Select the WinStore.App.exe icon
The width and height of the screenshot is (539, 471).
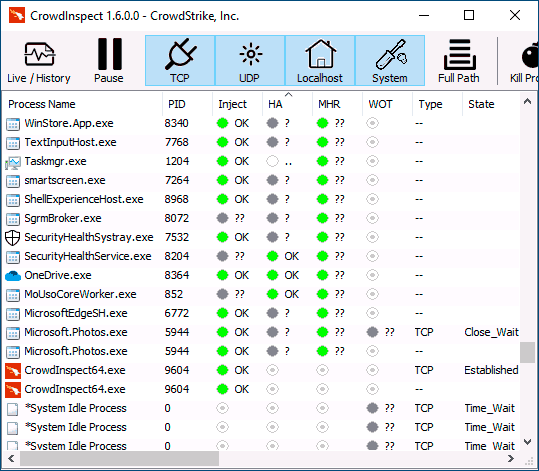pos(13,123)
